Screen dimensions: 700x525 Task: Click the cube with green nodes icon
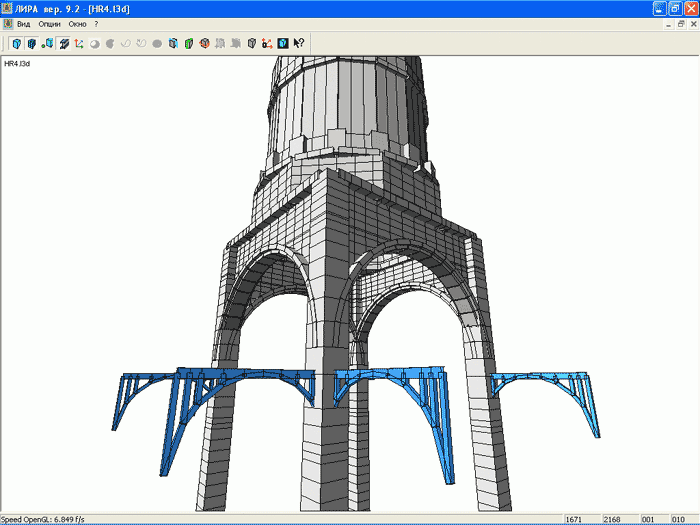point(47,43)
